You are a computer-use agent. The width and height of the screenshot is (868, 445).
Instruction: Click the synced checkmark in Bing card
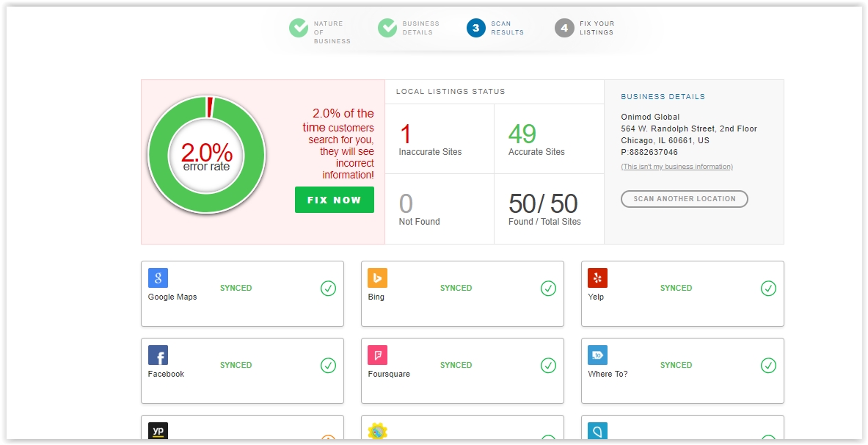pyautogui.click(x=548, y=288)
